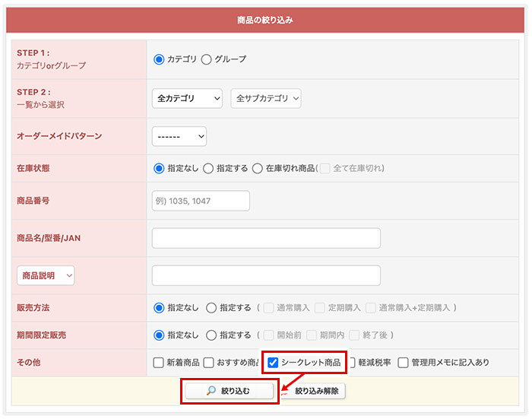Click the 商品番号 input field
The width and height of the screenshot is (532, 419).
pyautogui.click(x=201, y=201)
